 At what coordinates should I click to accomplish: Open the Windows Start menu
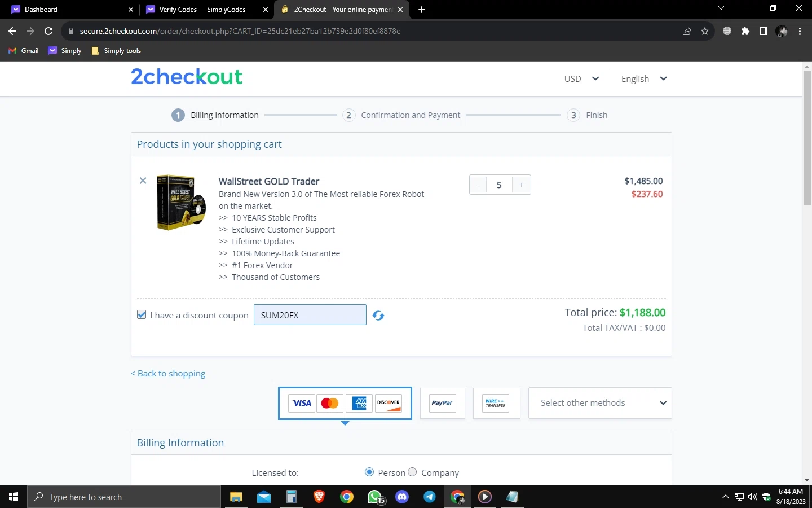click(x=14, y=497)
